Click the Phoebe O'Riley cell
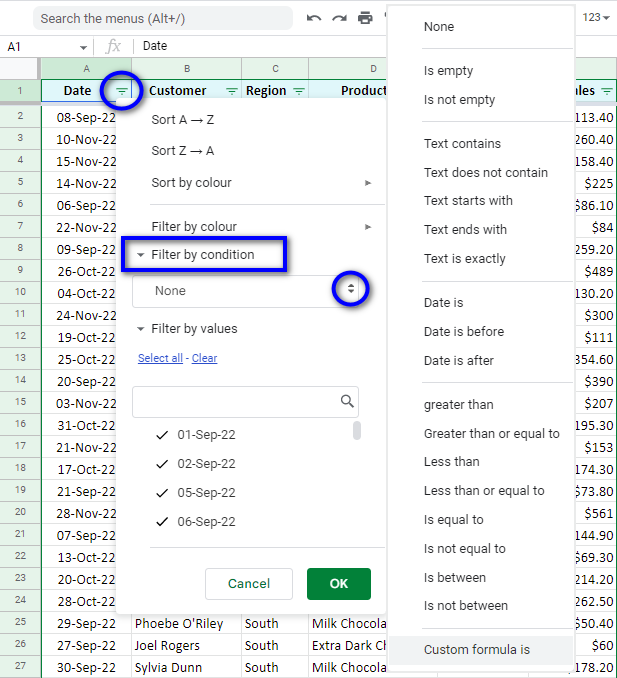This screenshot has width=617, height=678. [186, 624]
